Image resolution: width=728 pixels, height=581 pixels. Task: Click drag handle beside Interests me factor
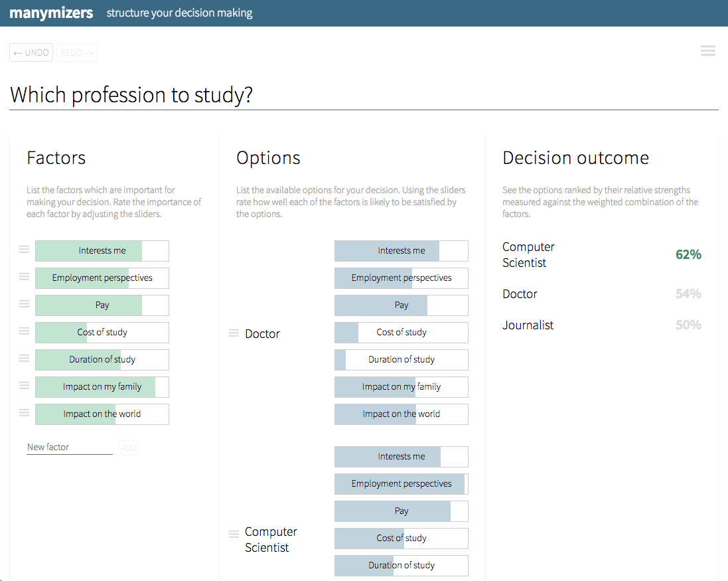[24, 250]
